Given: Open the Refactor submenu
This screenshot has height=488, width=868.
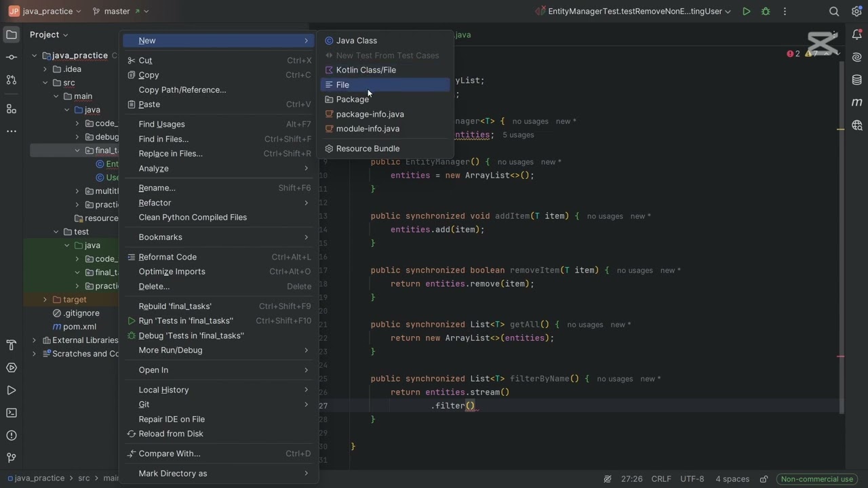Looking at the screenshot, I should click(x=219, y=203).
